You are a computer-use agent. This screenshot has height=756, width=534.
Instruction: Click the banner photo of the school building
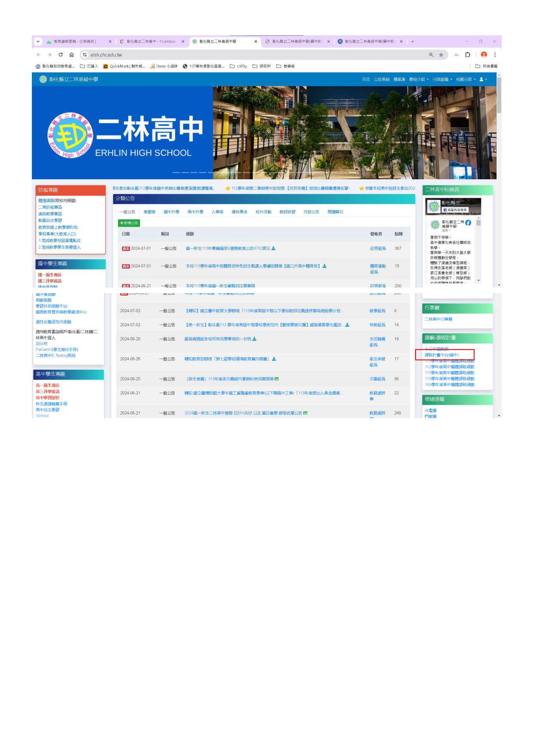click(354, 133)
